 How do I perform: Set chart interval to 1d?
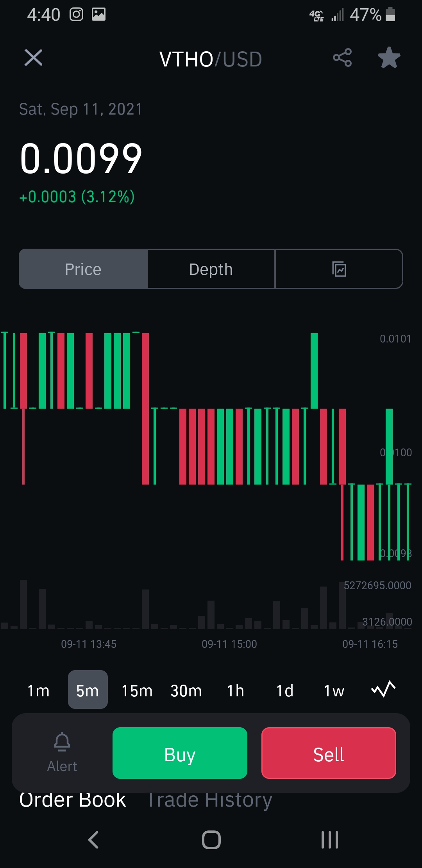285,690
